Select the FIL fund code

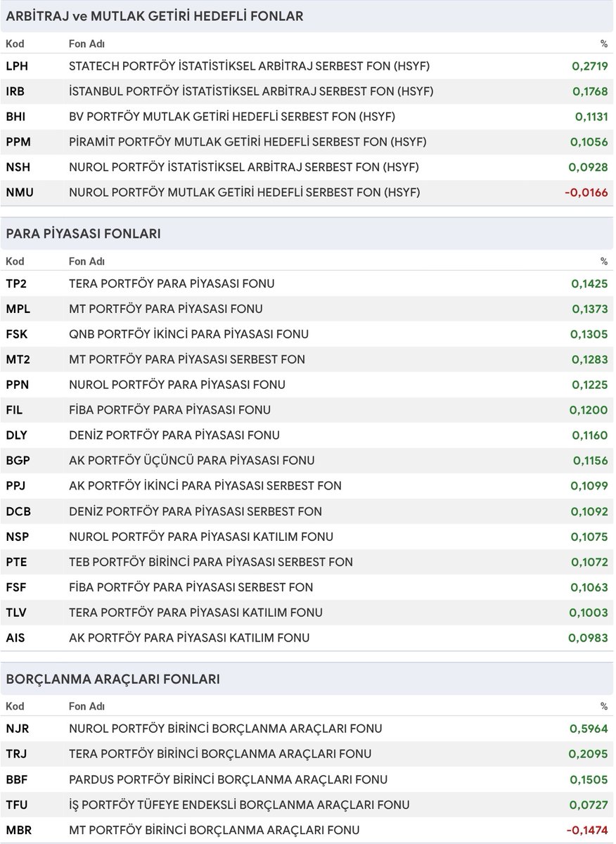[x=14, y=410]
